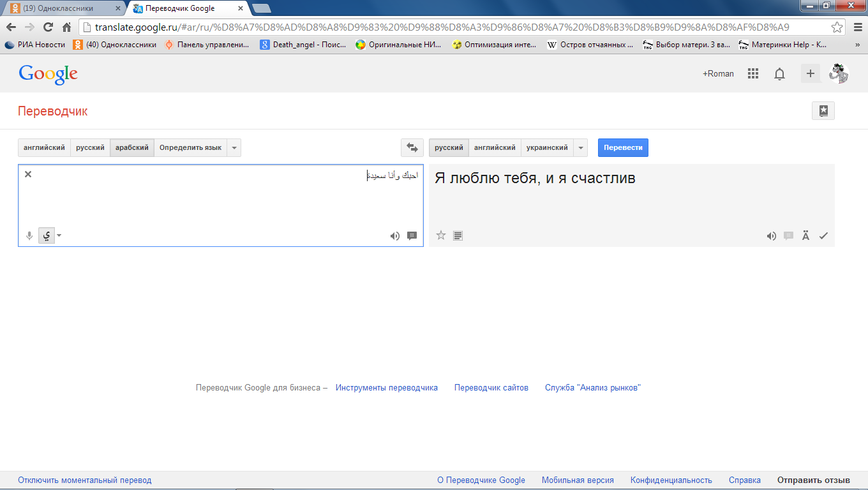Open the browser home page

pos(66,27)
